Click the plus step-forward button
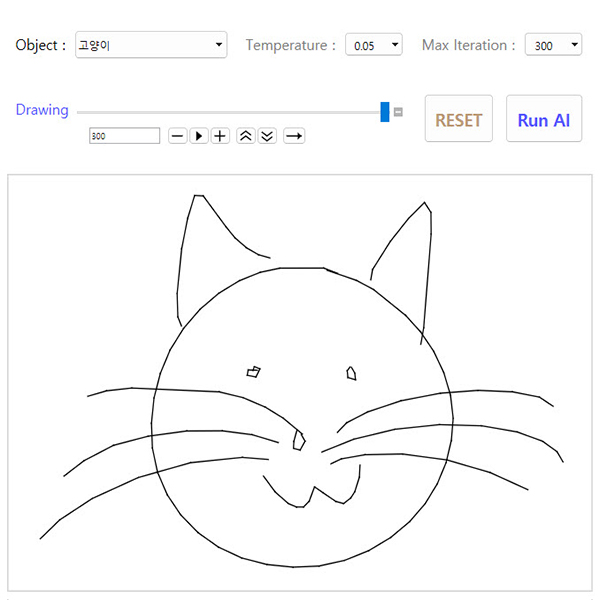 [220, 136]
